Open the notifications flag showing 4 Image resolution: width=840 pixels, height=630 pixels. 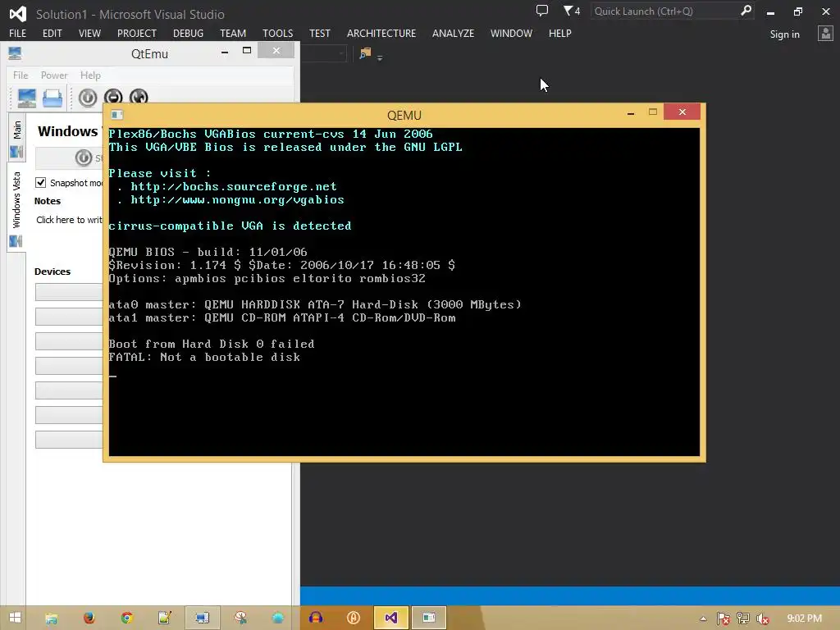coord(572,11)
